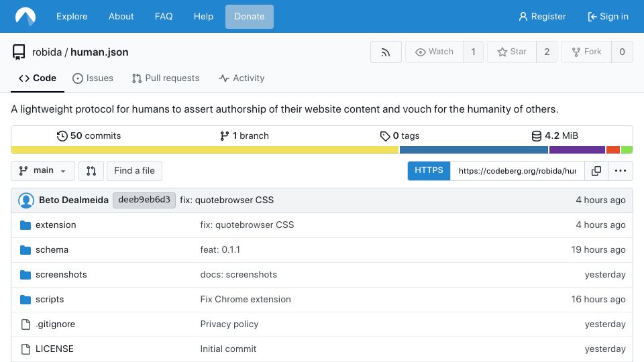Viewport: 644px width, 362px height.
Task: Open the three-dots more options menu
Action: pyautogui.click(x=620, y=171)
